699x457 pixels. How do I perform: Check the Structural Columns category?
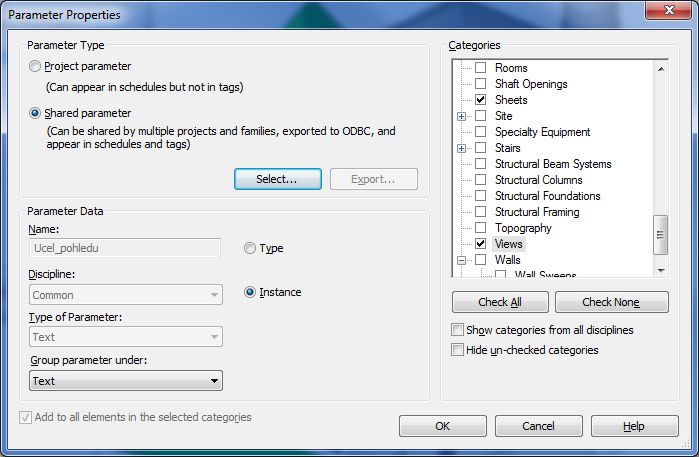coord(481,180)
